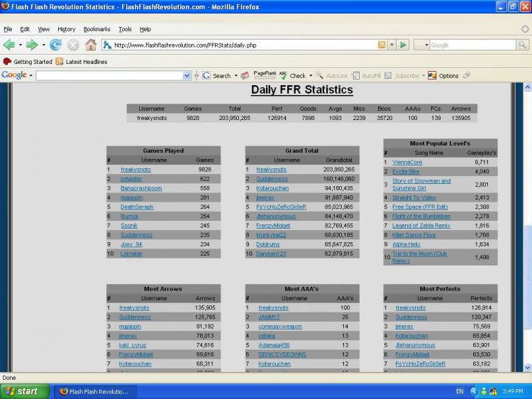
Task: Click the AutoFill toolbar button
Action: pos(366,76)
